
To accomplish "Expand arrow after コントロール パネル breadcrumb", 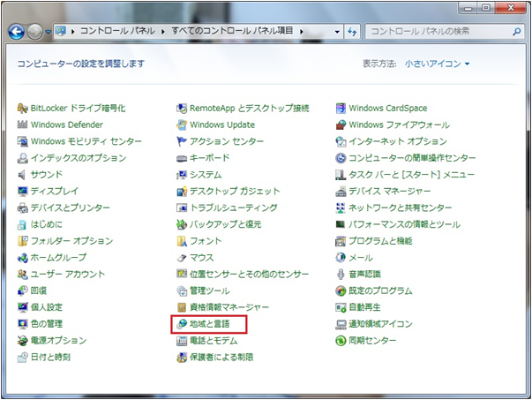I will point(163,32).
